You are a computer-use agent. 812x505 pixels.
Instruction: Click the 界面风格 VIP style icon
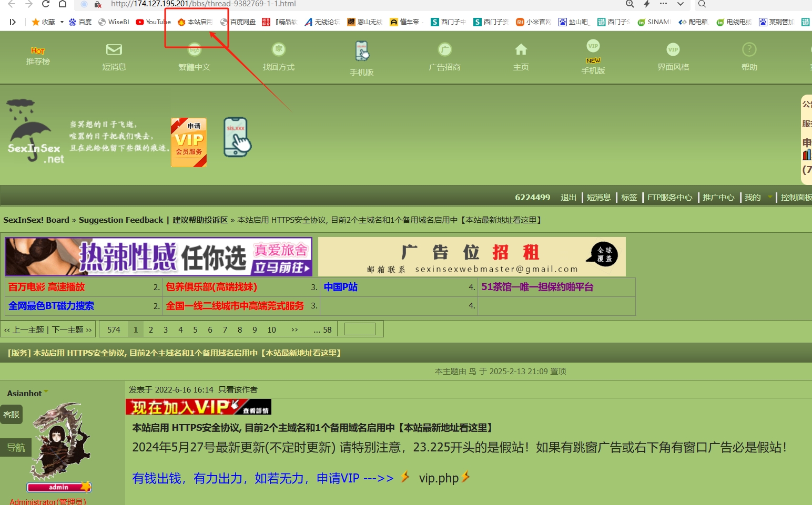673,50
